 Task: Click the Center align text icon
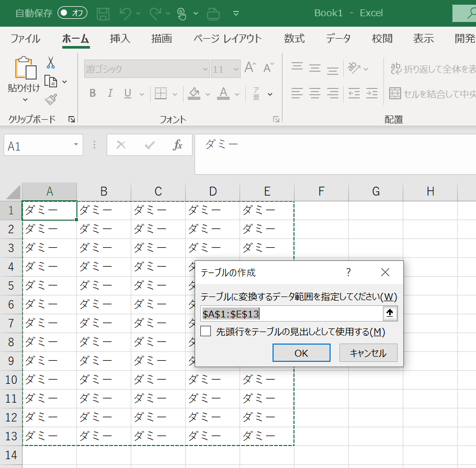pos(314,94)
